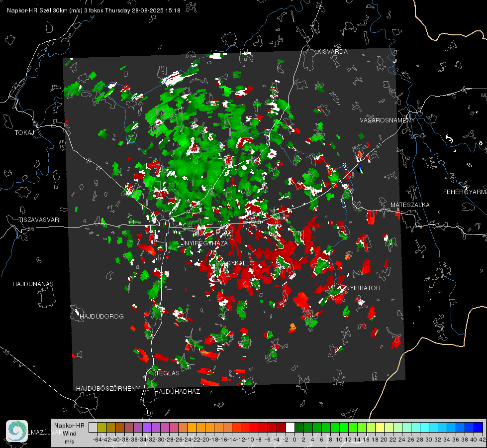The image size is (487, 448).
Task: Click the TISZAVASVÁRI town label
Action: pos(39,220)
